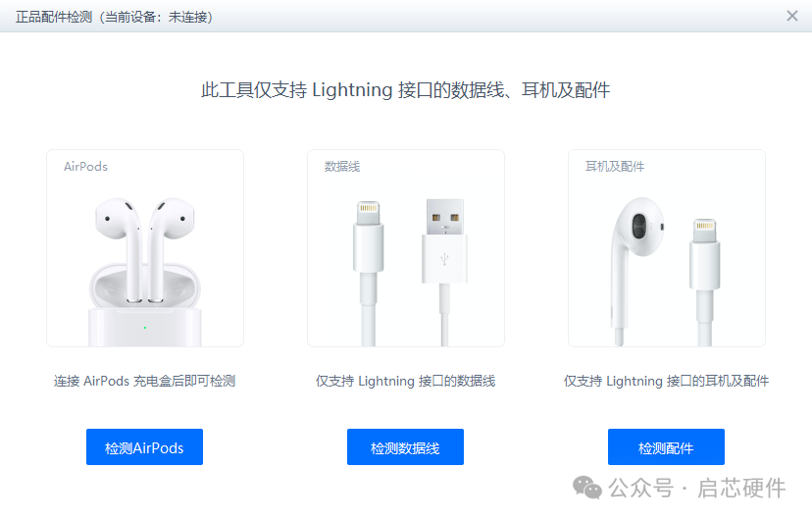812x520 pixels.
Task: Click the EarPods earbud image
Action: pyautogui.click(x=636, y=271)
